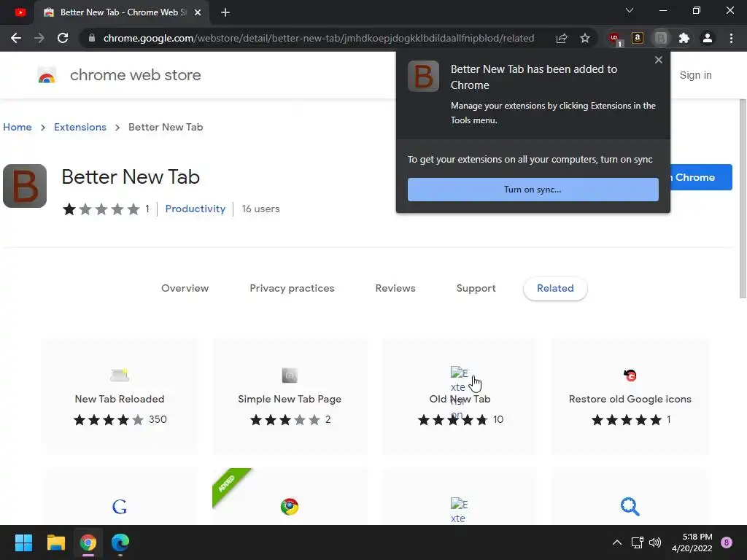The width and height of the screenshot is (747, 560).
Task: Click the browser forward arrow
Action: [39, 38]
